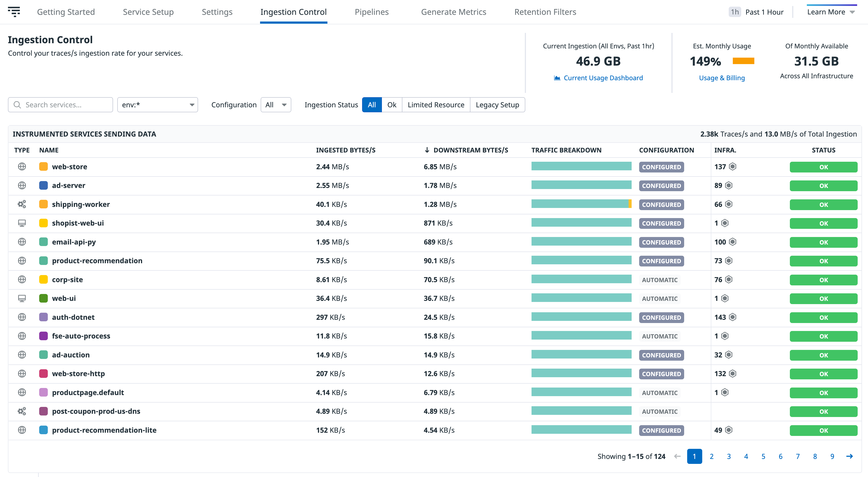Click the search magnifier in the services search box

[x=17, y=104]
